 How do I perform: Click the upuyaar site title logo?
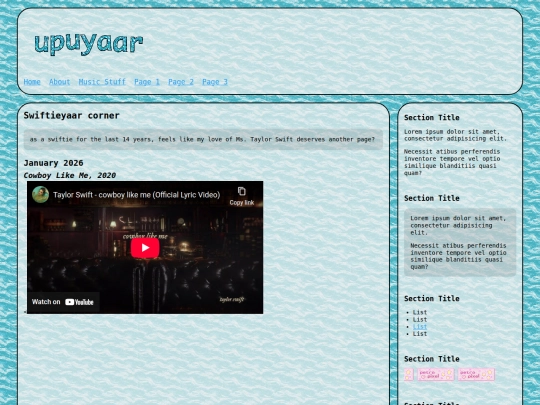[89, 44]
